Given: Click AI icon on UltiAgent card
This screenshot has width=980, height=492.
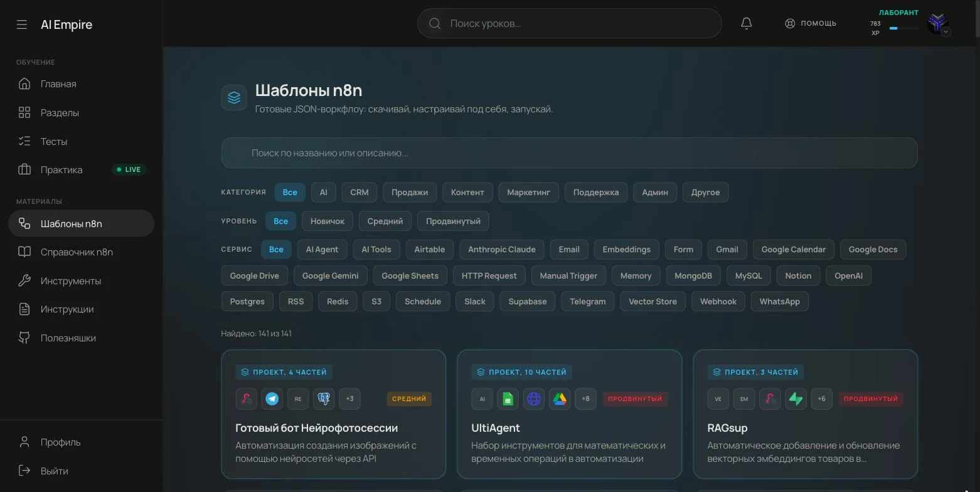Looking at the screenshot, I should [482, 398].
